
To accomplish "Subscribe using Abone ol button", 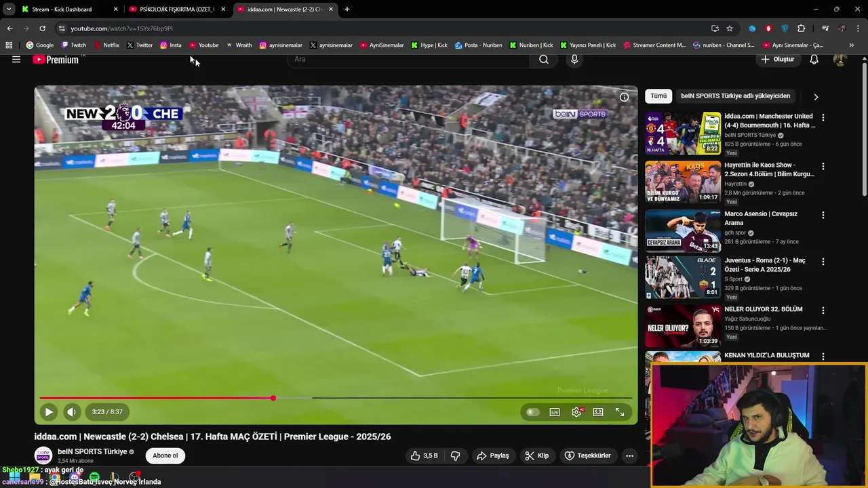I will click(165, 455).
